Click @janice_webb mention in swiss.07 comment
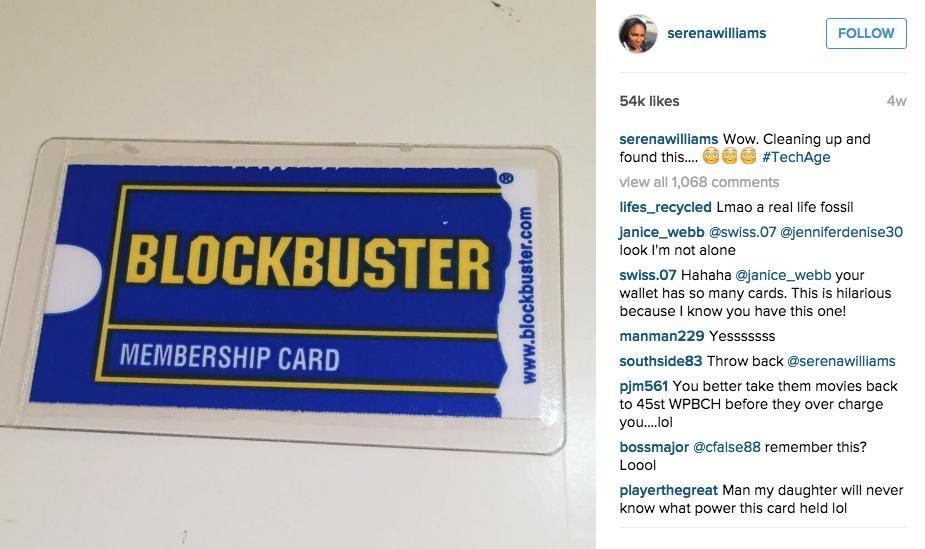 783,275
